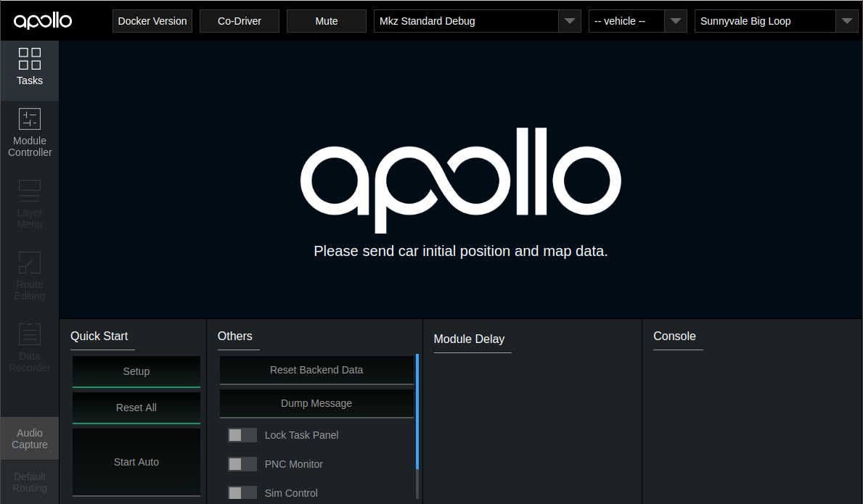Open the Sunnyvale Big Loop map dropdown

point(776,21)
